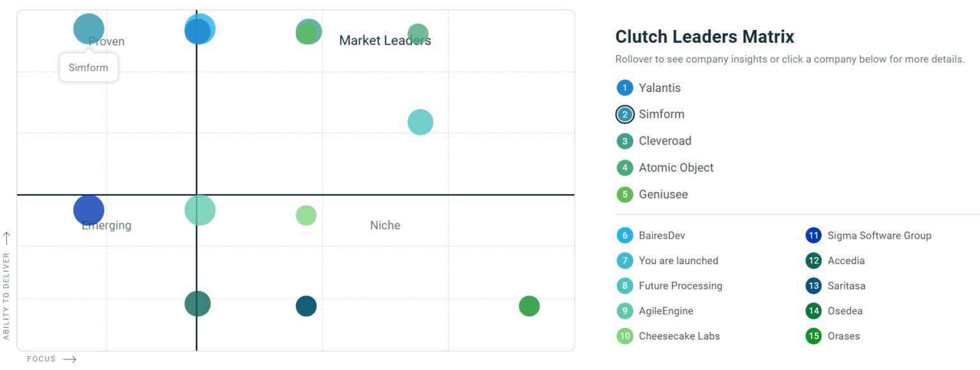
Task: Click the Simform bubble in the Proven quadrant
Action: click(88, 28)
